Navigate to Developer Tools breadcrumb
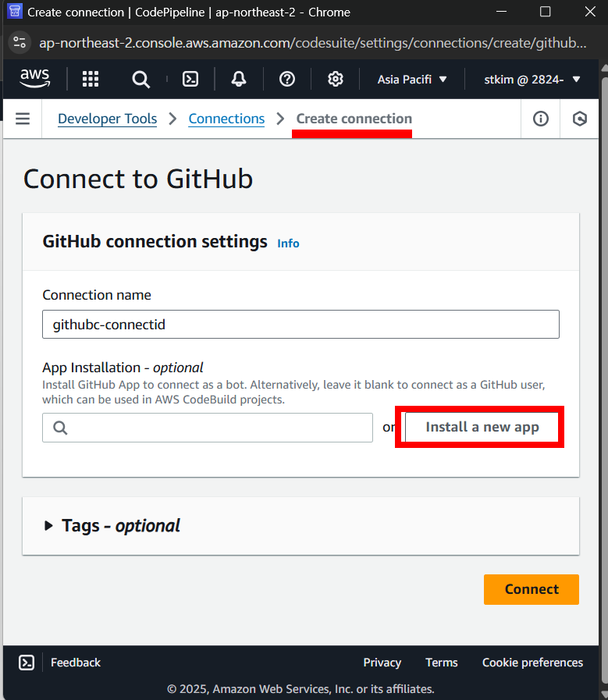This screenshot has width=608, height=700. pyautogui.click(x=107, y=119)
